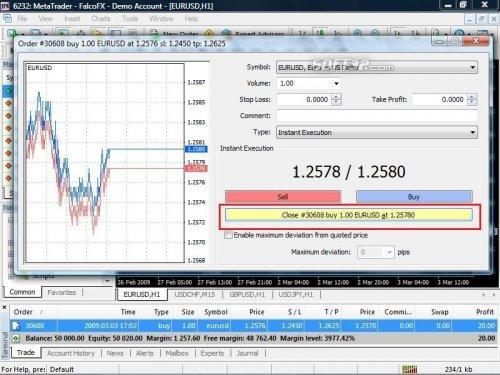Enable maximum deviation from quoted price
500x375 pixels.
(x=228, y=235)
